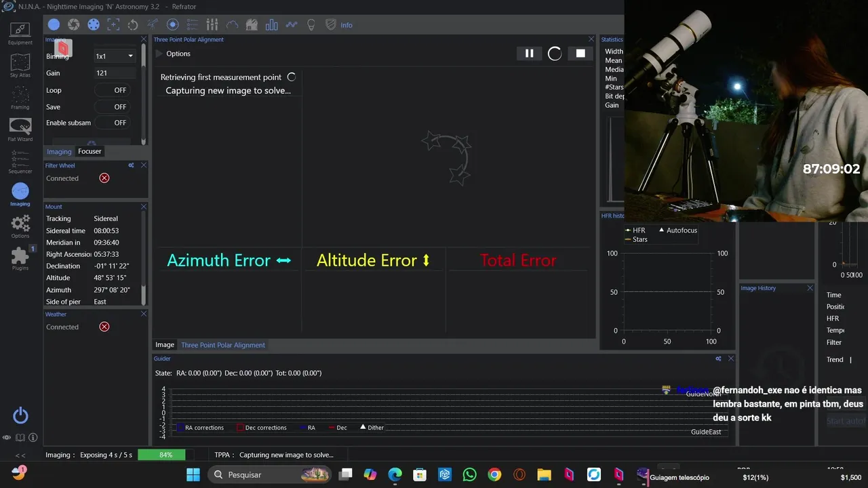Image resolution: width=868 pixels, height=488 pixels.
Task: Click the Imaging panel vertical scrollbar
Action: click(143, 95)
